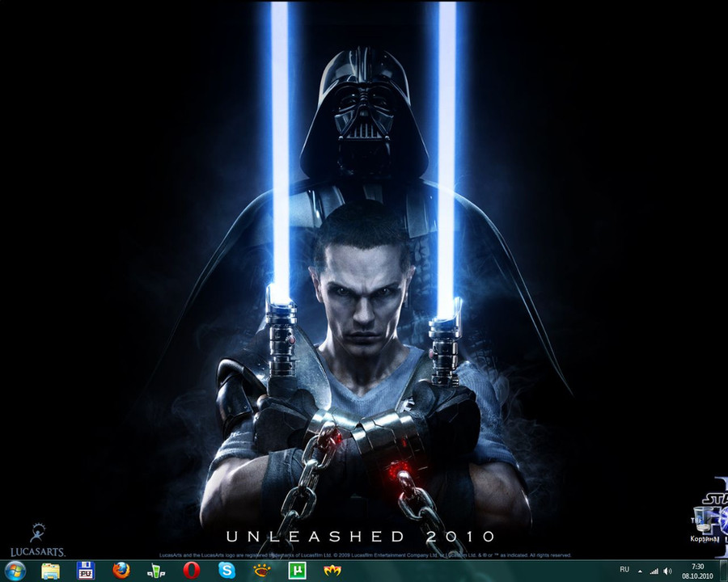Show hidden system tray icons

coord(641,571)
